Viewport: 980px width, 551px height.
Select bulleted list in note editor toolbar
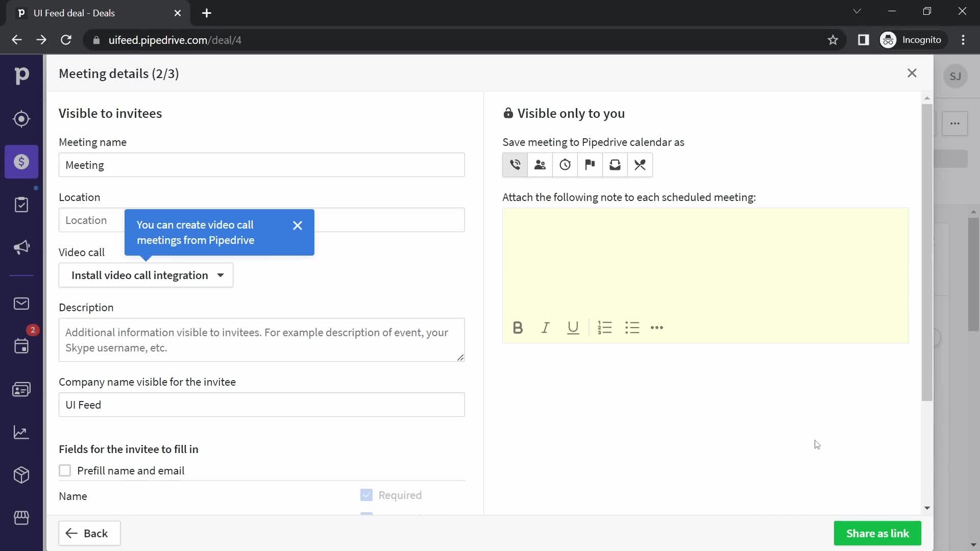[x=631, y=328]
